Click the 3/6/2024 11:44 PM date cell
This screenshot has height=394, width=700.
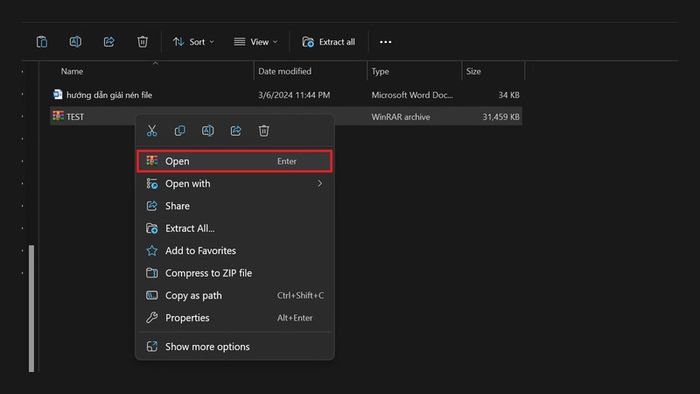(294, 95)
